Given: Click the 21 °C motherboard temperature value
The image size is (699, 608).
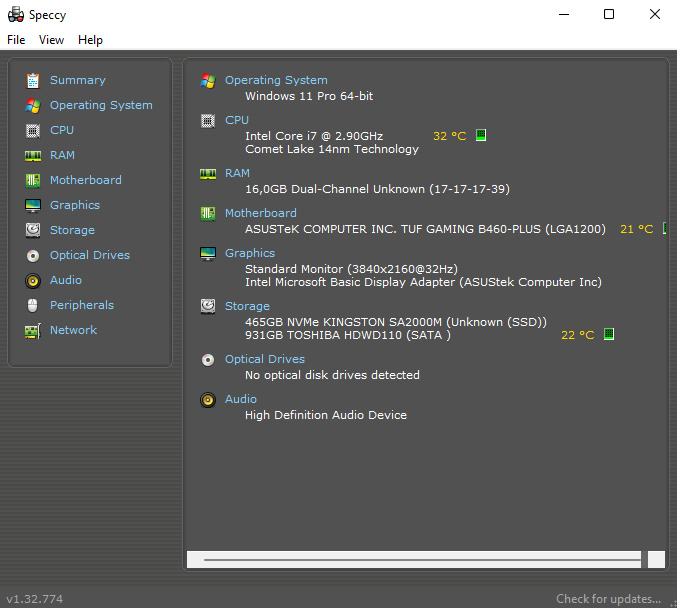Looking at the screenshot, I should (637, 229).
